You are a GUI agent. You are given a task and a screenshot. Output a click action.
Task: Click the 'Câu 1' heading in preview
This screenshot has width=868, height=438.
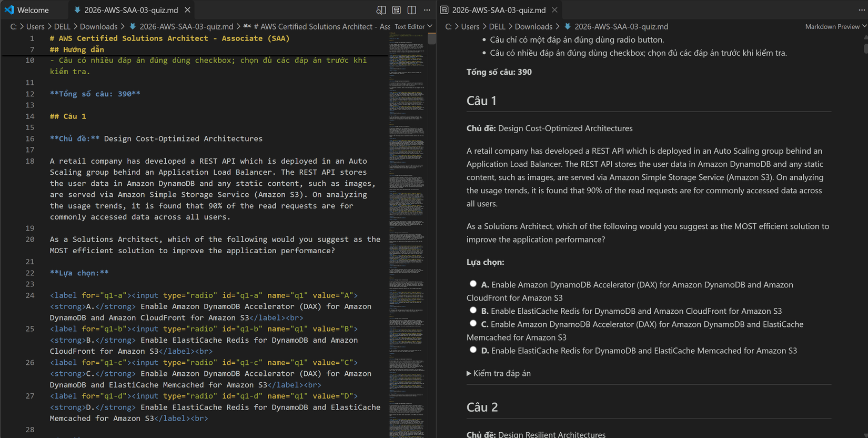481,101
